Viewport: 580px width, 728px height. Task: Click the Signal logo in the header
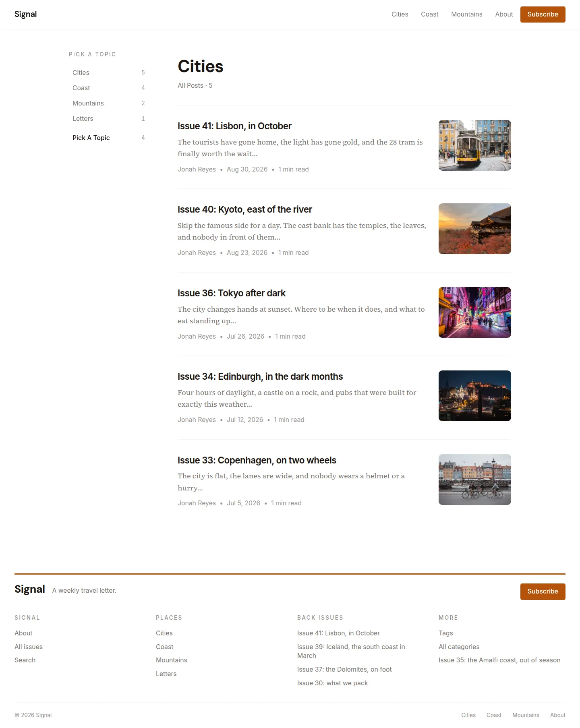click(25, 14)
